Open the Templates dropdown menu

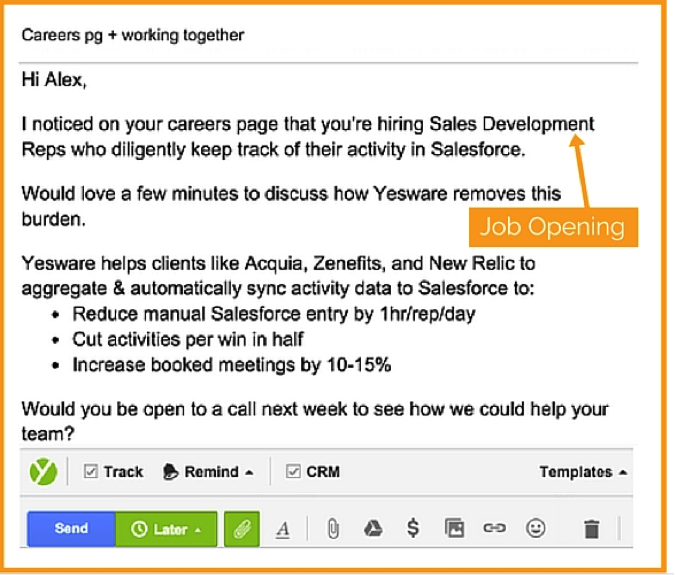coord(583,472)
